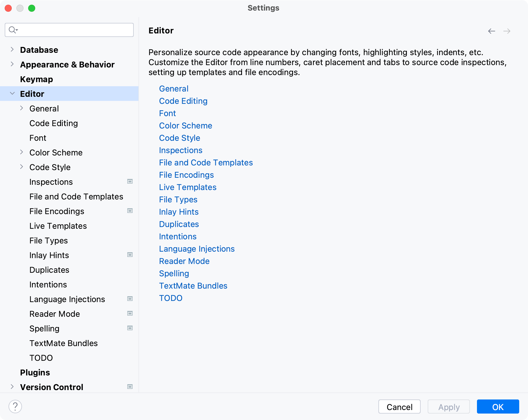Click the settings icon beside Spelling
Image resolution: width=528 pixels, height=420 pixels.
129,328
